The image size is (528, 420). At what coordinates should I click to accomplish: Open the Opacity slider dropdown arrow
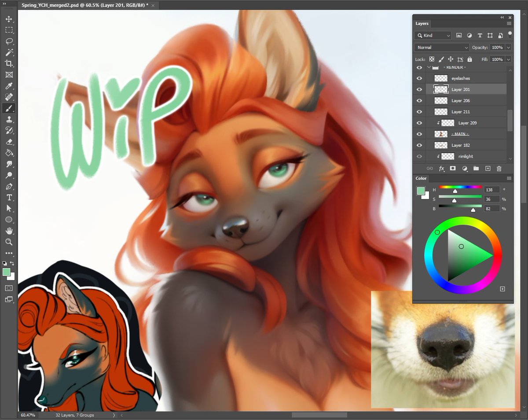click(509, 48)
